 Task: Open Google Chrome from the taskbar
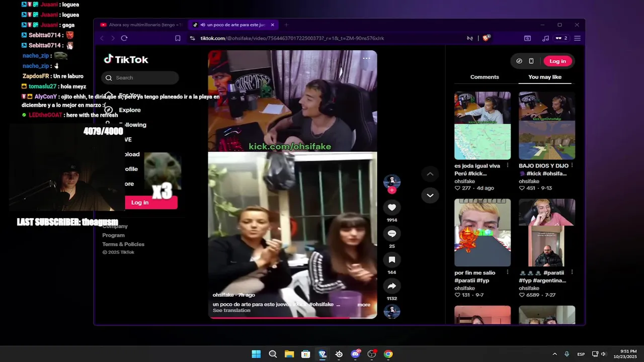[x=388, y=354]
